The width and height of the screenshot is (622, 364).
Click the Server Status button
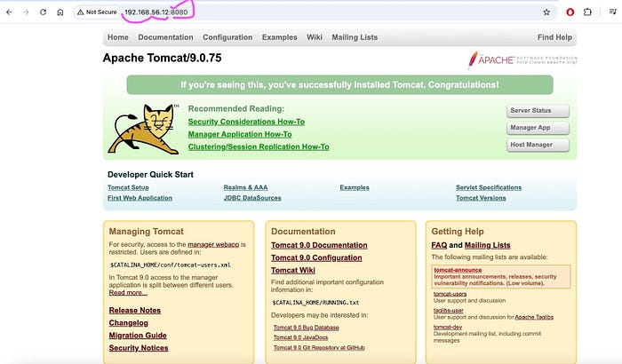coord(538,111)
